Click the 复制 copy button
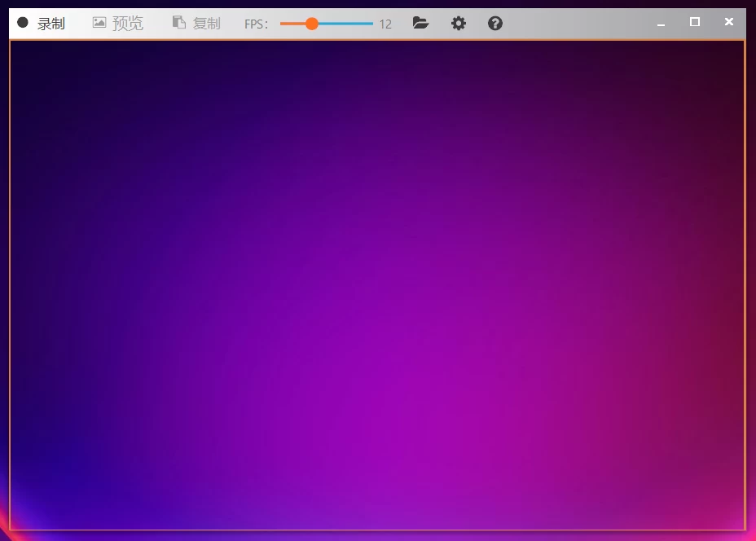 (x=196, y=23)
